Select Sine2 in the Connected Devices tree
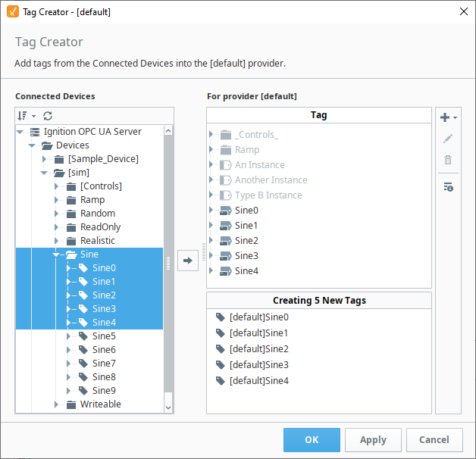Viewport: 476px width, 459px height. [104, 295]
